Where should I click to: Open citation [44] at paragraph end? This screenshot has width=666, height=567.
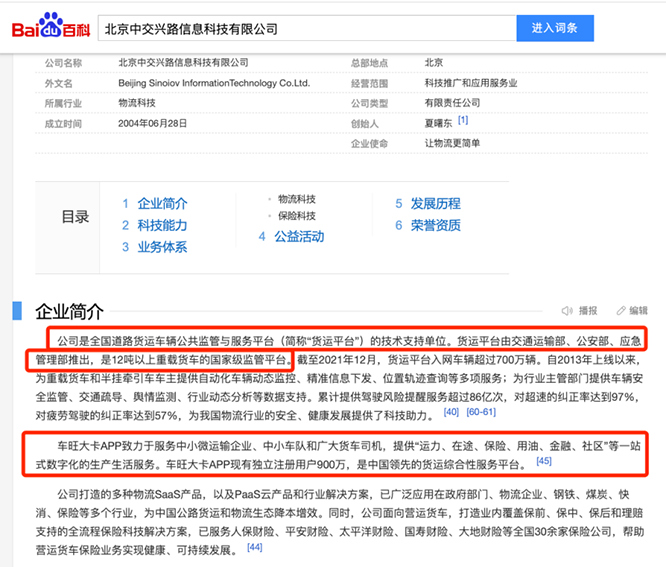click(254, 547)
